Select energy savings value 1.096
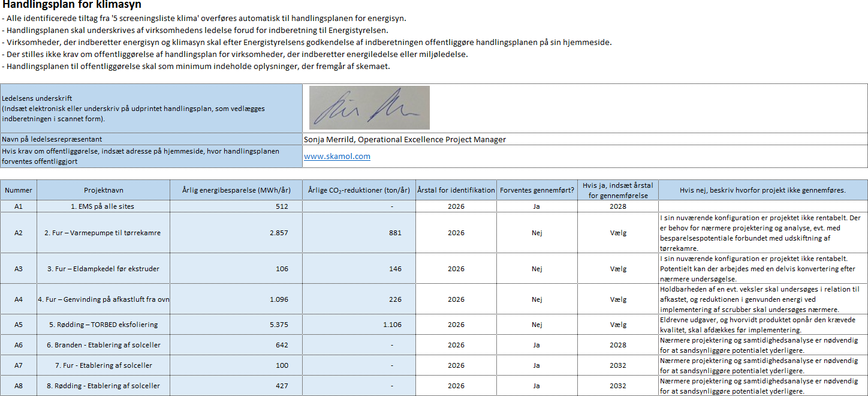The width and height of the screenshot is (868, 396). (x=237, y=299)
